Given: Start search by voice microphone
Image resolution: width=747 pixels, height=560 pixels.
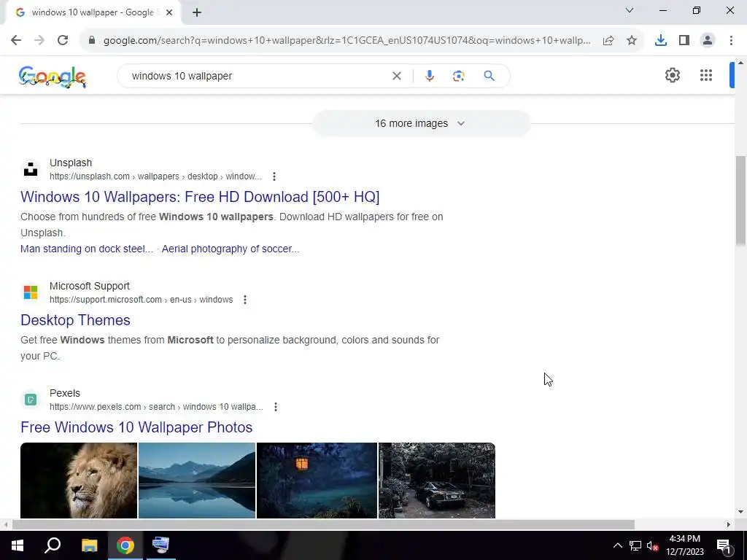Looking at the screenshot, I should pos(429,76).
